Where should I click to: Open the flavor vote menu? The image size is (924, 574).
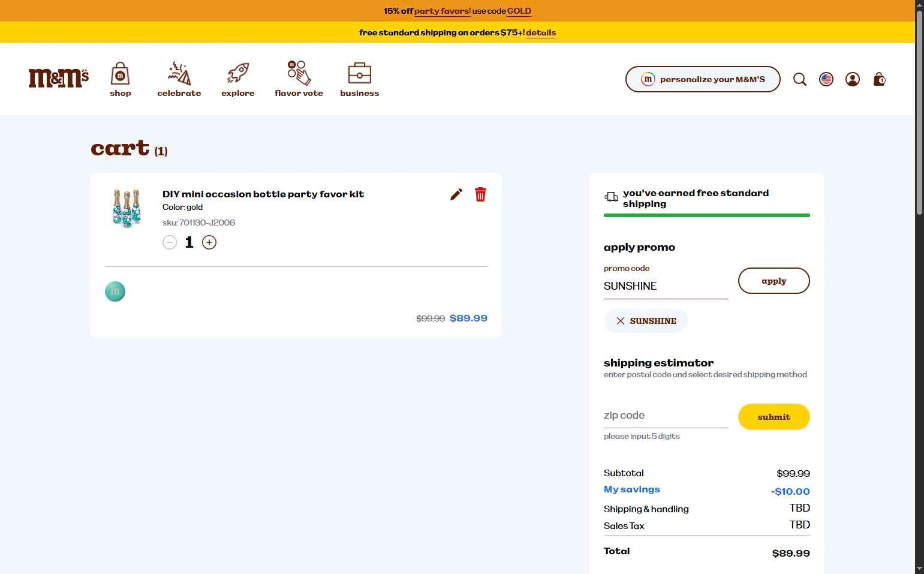click(x=299, y=79)
